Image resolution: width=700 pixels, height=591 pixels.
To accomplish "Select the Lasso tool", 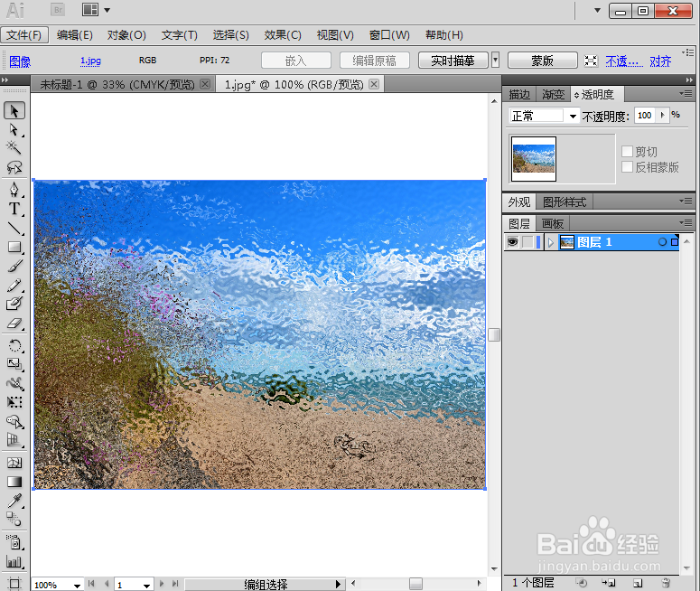I will tap(14, 167).
